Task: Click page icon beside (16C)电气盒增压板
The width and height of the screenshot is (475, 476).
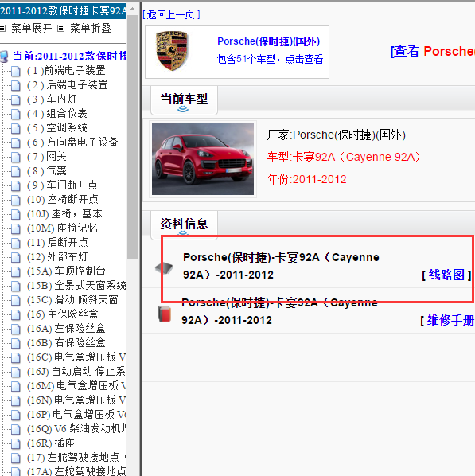Action: (x=15, y=357)
